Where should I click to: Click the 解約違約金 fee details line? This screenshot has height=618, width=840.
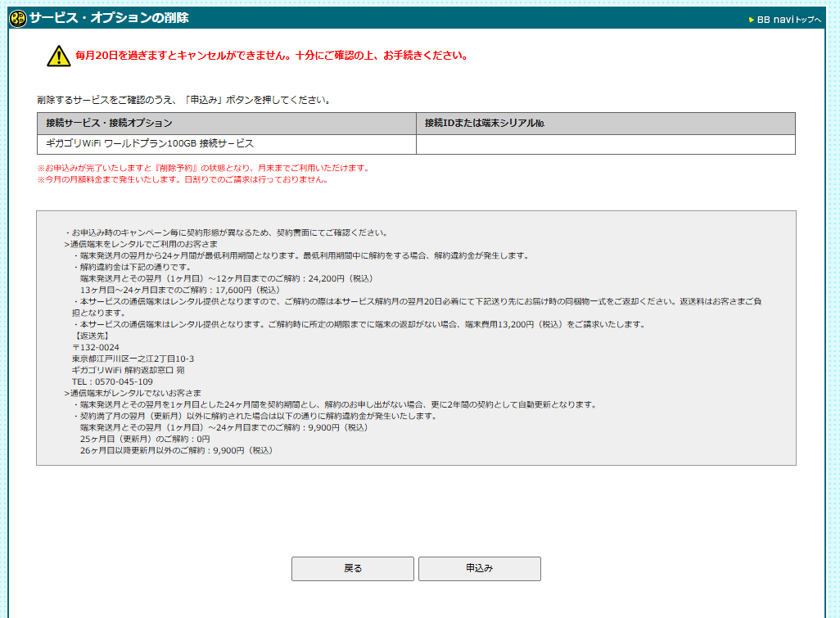131,265
